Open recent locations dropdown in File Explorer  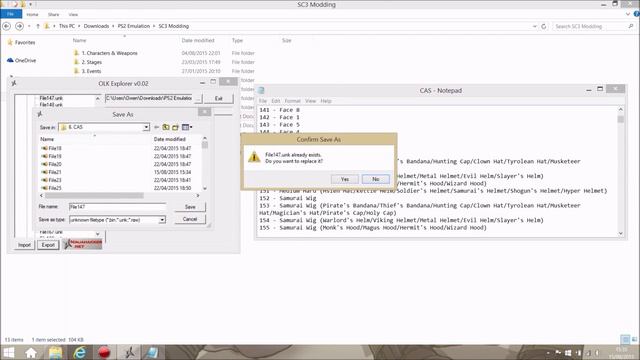[29, 26]
